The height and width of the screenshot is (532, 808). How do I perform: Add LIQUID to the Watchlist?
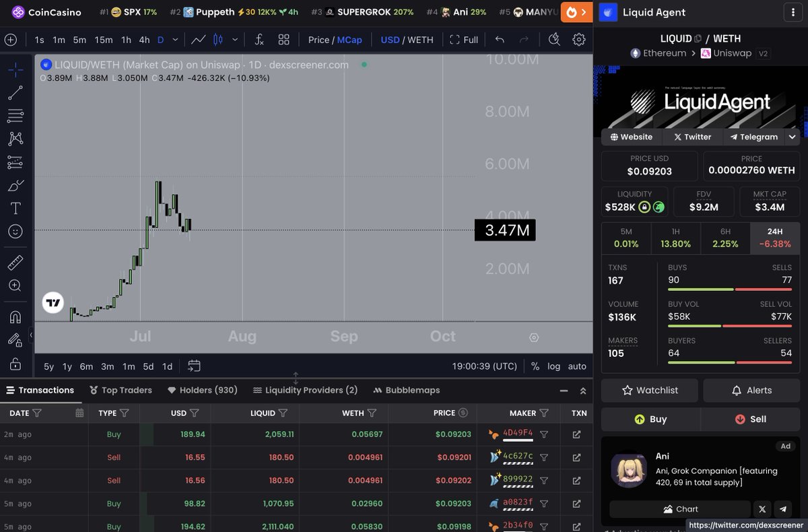pyautogui.click(x=649, y=390)
